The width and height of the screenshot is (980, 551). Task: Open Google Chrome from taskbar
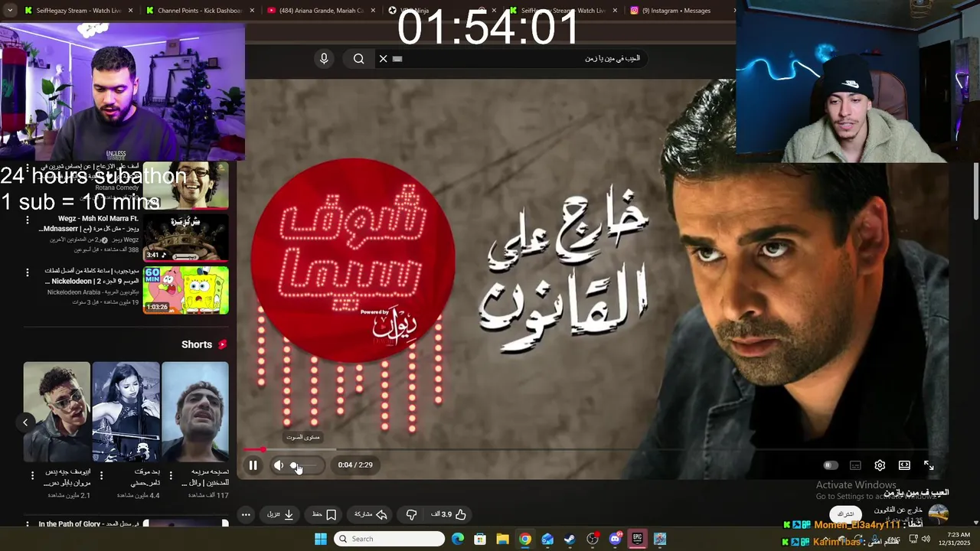(525, 539)
